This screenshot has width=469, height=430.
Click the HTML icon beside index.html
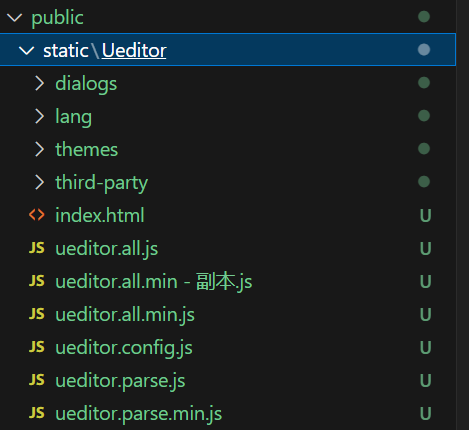click(37, 215)
